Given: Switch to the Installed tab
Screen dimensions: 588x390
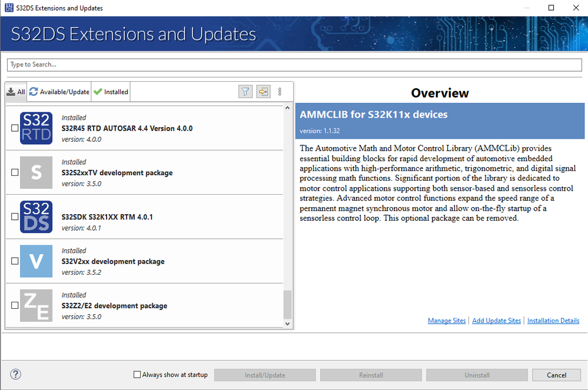Looking at the screenshot, I should pyautogui.click(x=111, y=92).
